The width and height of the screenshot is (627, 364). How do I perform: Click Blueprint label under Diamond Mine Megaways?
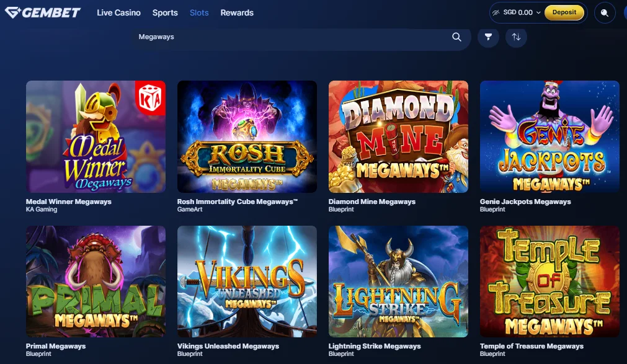pos(341,209)
